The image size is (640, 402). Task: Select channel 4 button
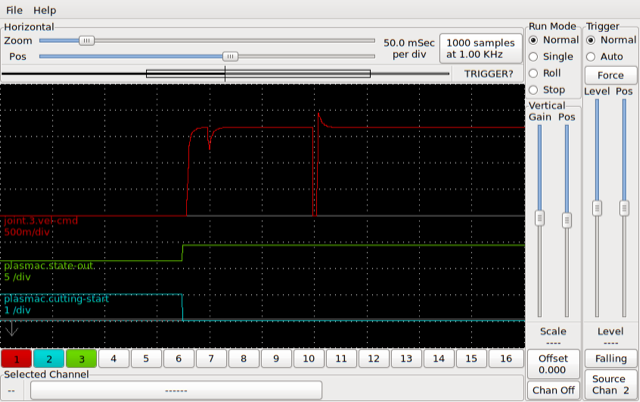[x=113, y=358]
